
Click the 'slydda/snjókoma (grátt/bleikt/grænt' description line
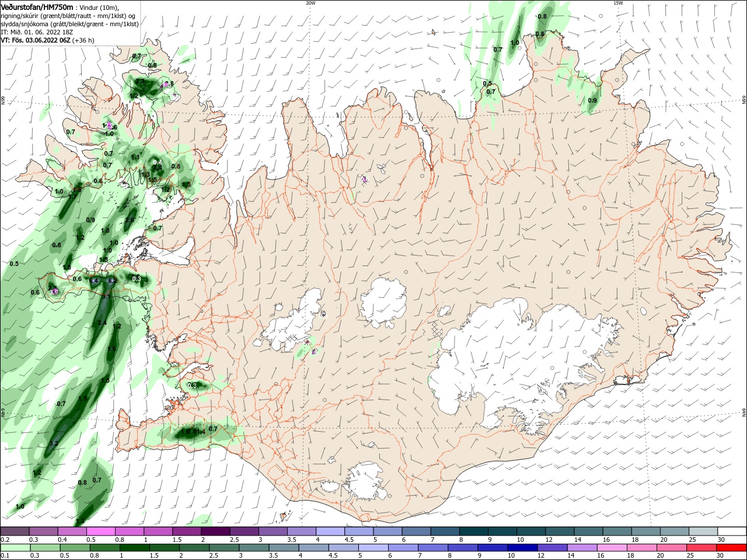69,24
